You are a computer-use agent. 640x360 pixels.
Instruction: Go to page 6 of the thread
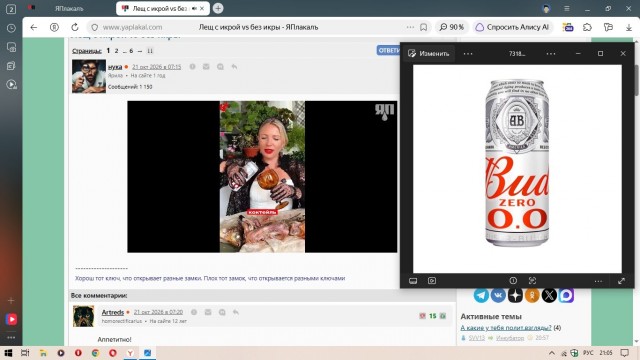tap(131, 51)
